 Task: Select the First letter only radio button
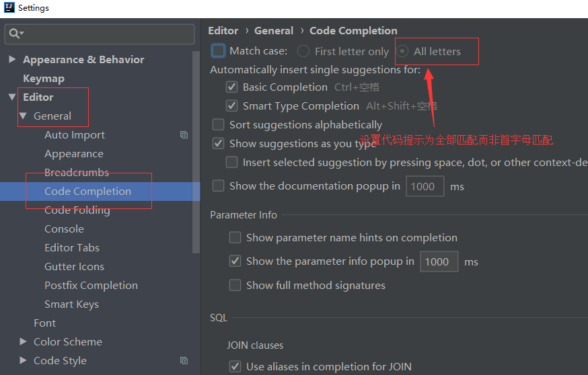pos(303,51)
